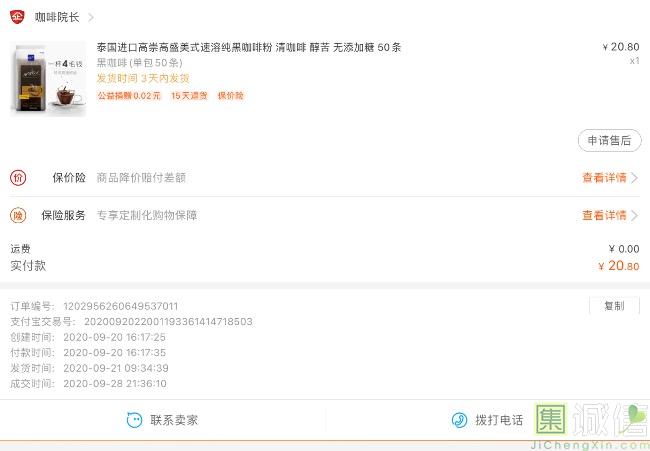Click the 拨打电话 label

(499, 420)
